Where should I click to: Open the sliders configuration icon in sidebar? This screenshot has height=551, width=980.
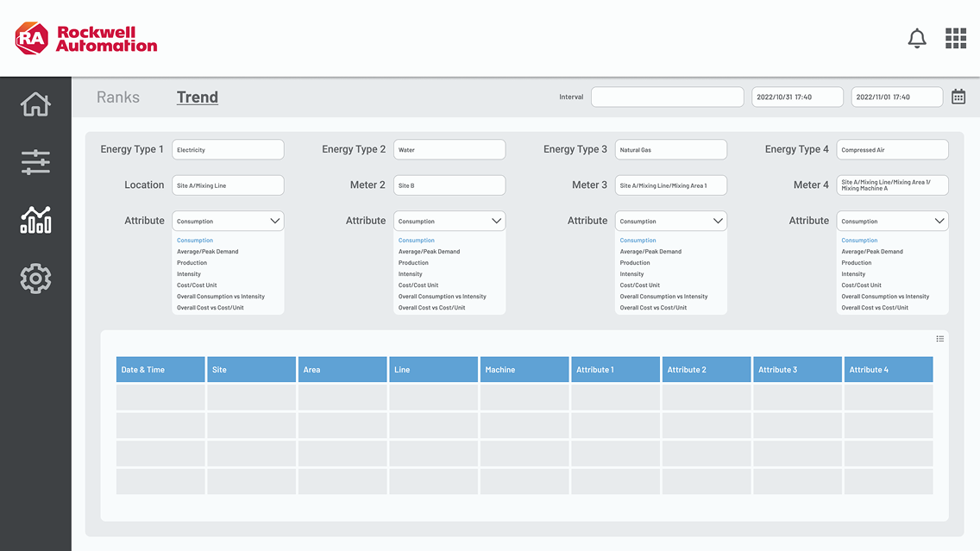point(35,162)
